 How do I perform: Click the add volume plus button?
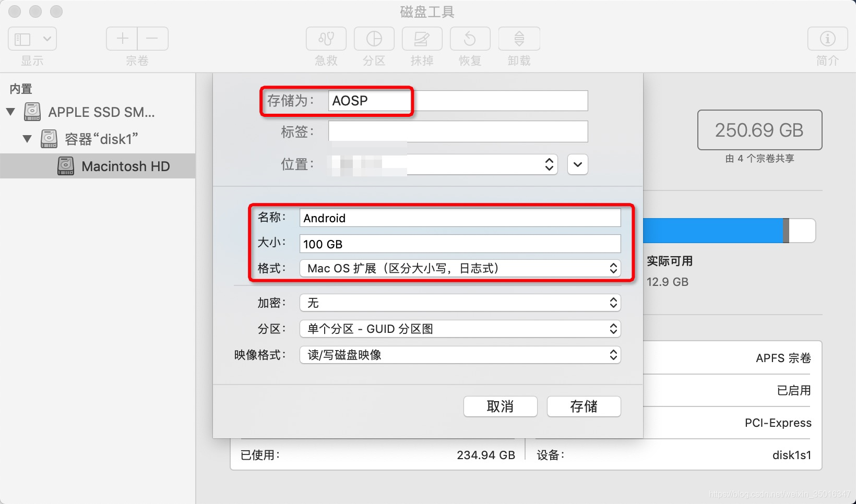click(x=122, y=39)
